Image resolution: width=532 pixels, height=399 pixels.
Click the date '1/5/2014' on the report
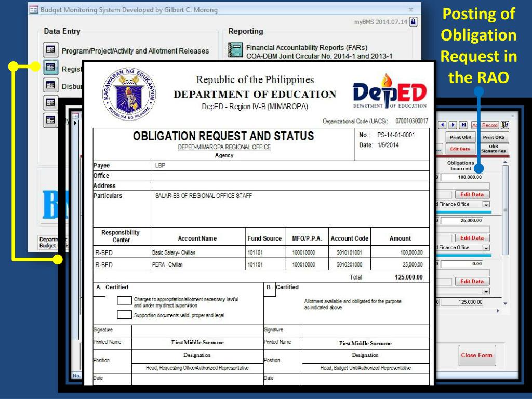click(x=388, y=145)
